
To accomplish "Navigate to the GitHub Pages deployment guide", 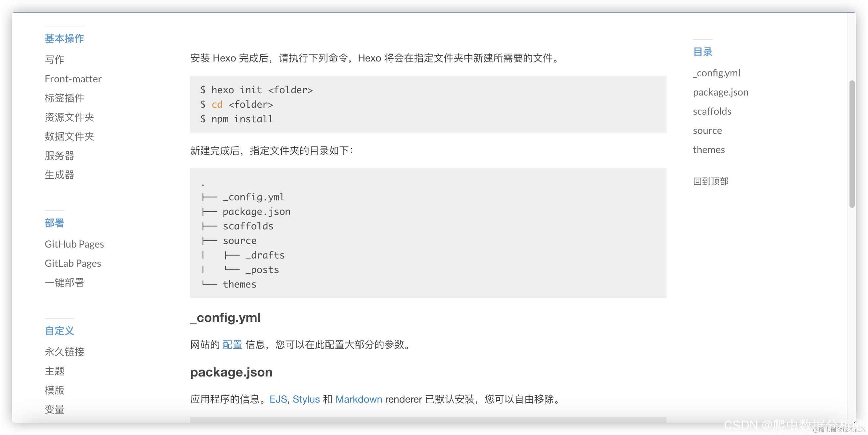I will pyautogui.click(x=74, y=244).
